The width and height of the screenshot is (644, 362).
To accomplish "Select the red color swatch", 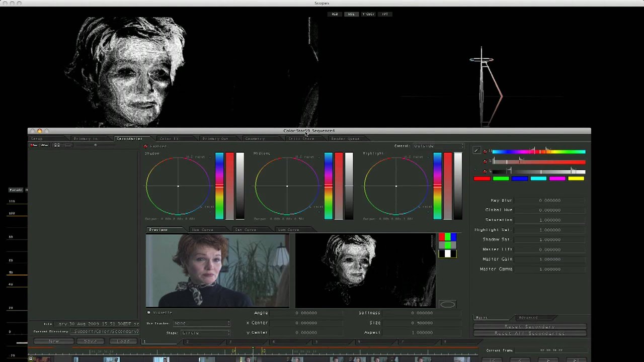I will 481,178.
